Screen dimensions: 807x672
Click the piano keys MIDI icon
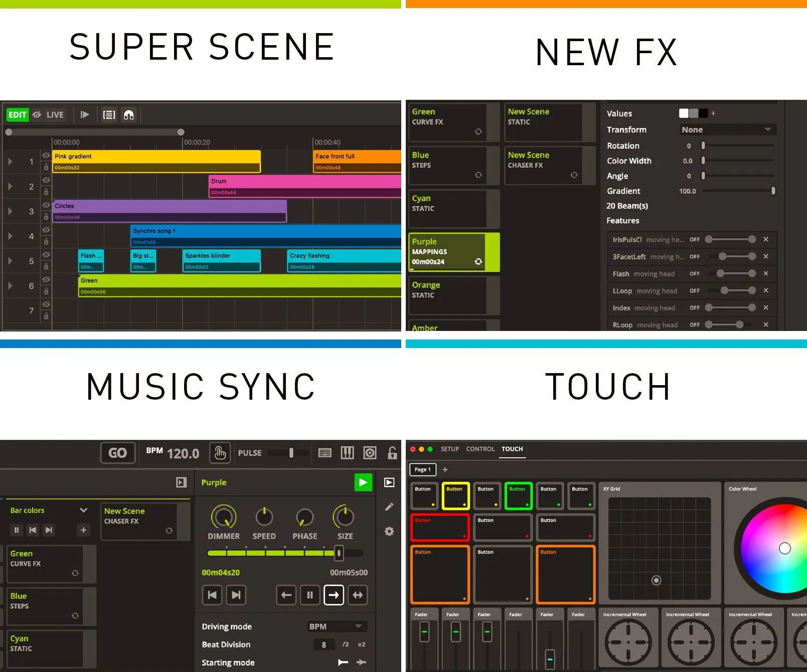pos(348,453)
